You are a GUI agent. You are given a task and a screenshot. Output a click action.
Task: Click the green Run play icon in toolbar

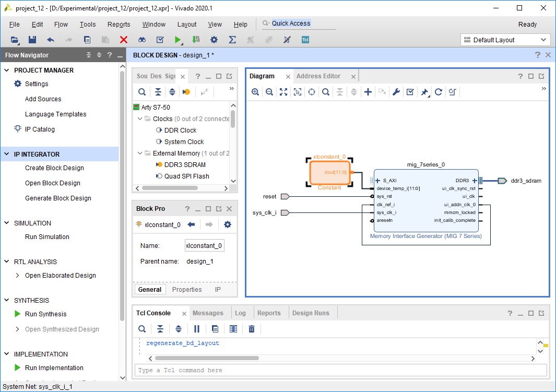pos(178,40)
